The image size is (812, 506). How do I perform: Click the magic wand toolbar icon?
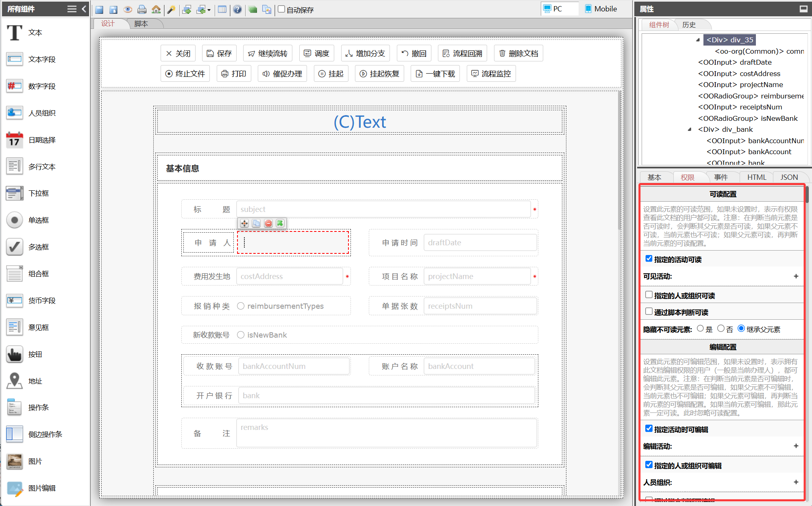pyautogui.click(x=171, y=9)
